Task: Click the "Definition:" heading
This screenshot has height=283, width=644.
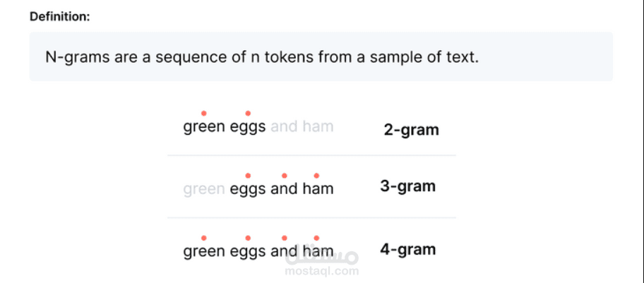Action: 60,17
